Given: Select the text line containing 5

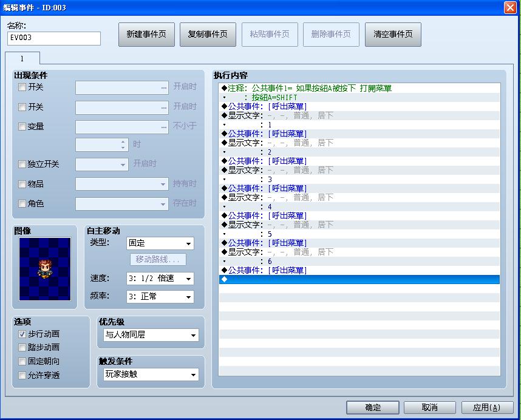Looking at the screenshot, I should tap(359, 234).
